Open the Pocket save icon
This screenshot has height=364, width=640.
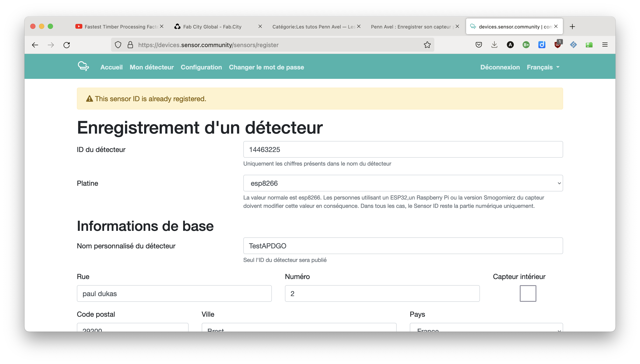pos(479,45)
